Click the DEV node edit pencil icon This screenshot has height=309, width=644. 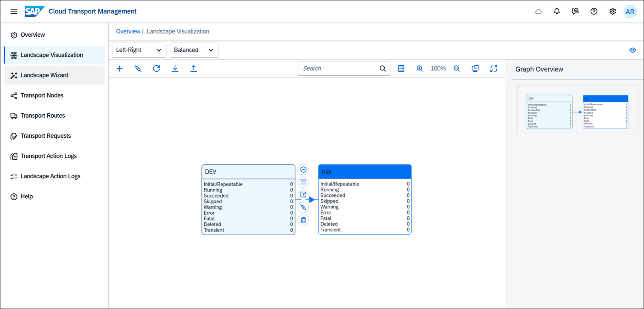tap(303, 208)
